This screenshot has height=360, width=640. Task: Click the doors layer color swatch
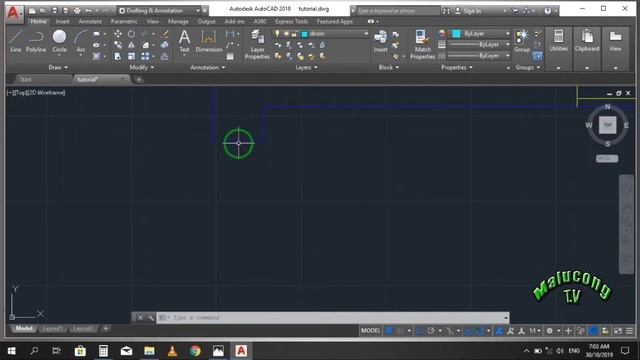coord(304,34)
